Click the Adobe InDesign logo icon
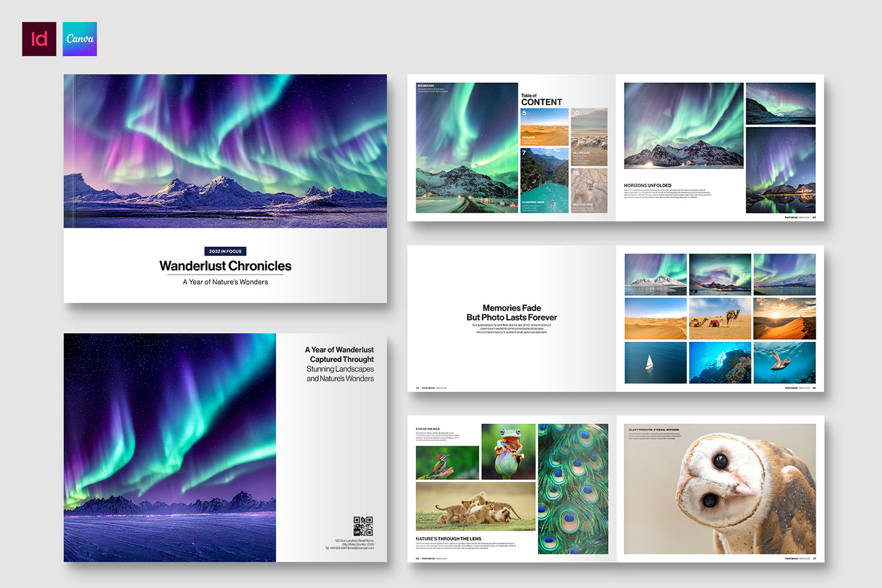The width and height of the screenshot is (882, 588). (x=39, y=39)
